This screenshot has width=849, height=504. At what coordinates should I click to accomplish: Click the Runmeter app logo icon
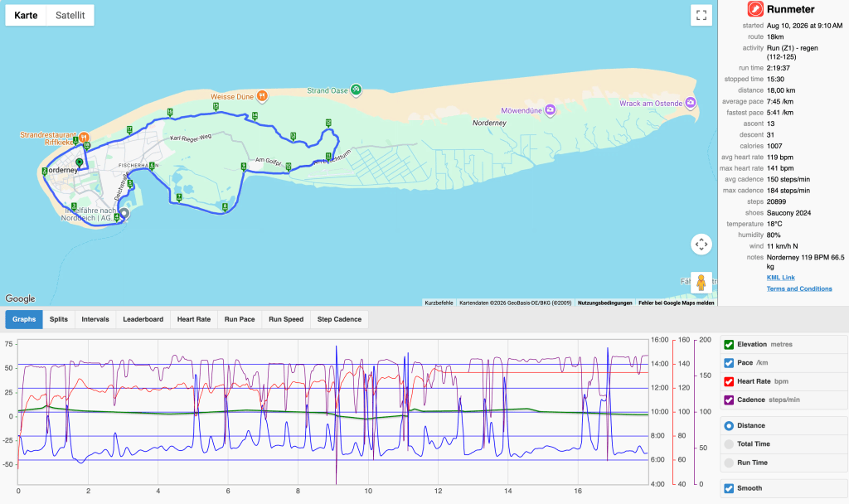755,9
